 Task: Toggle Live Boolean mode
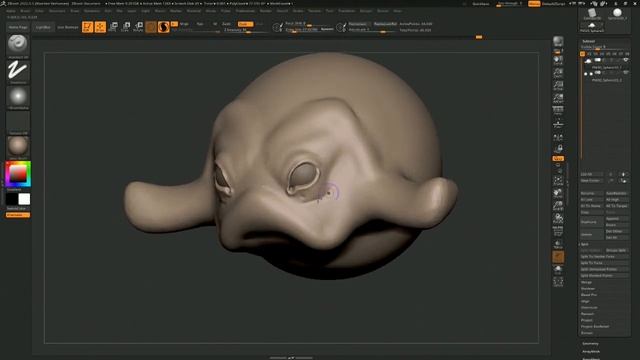68,27
